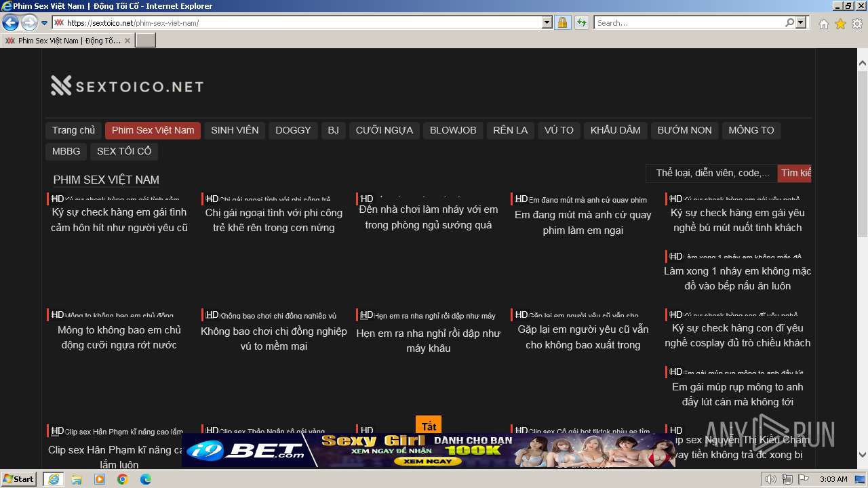Screen dimensions: 868x488
Task: Open a new blank tab
Action: (146, 41)
